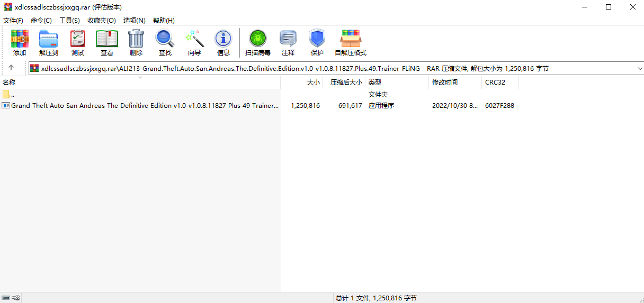Viewport: 644px width, 303px height.
Task: Close the WinRAR window
Action: pos(632,7)
